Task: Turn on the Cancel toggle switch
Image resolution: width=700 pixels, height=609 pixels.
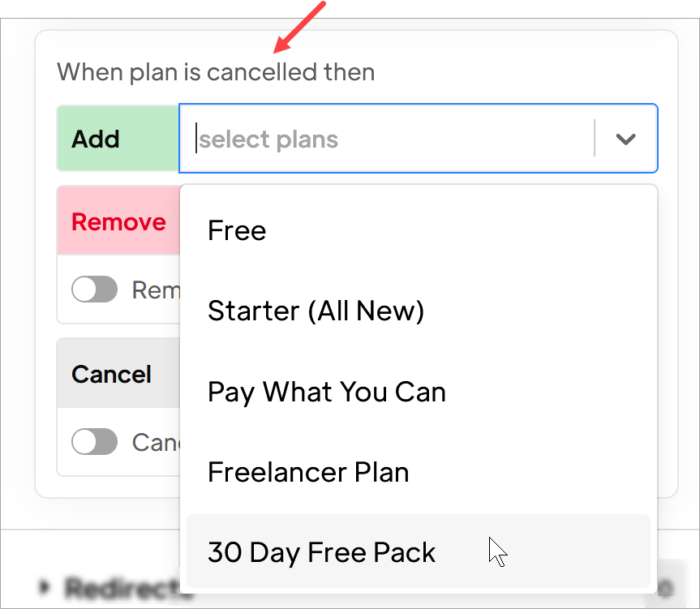Action: 94,442
